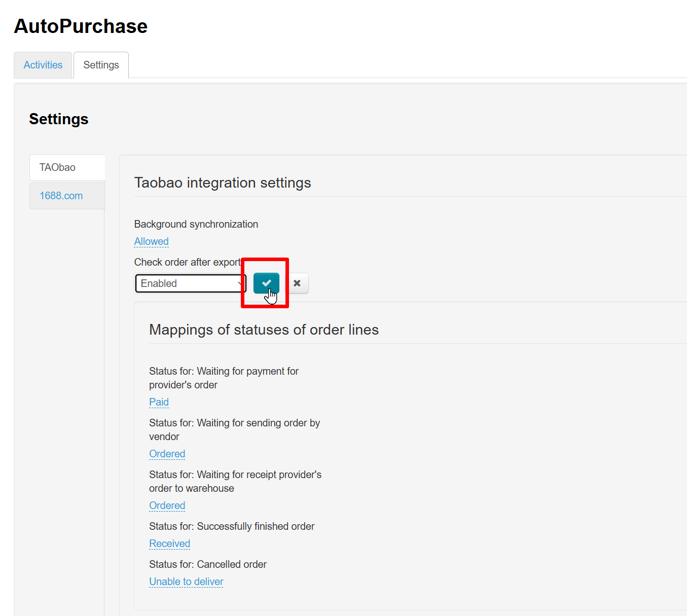Switch to the Activities tab
Screen dimensions: 687x616
43,65
